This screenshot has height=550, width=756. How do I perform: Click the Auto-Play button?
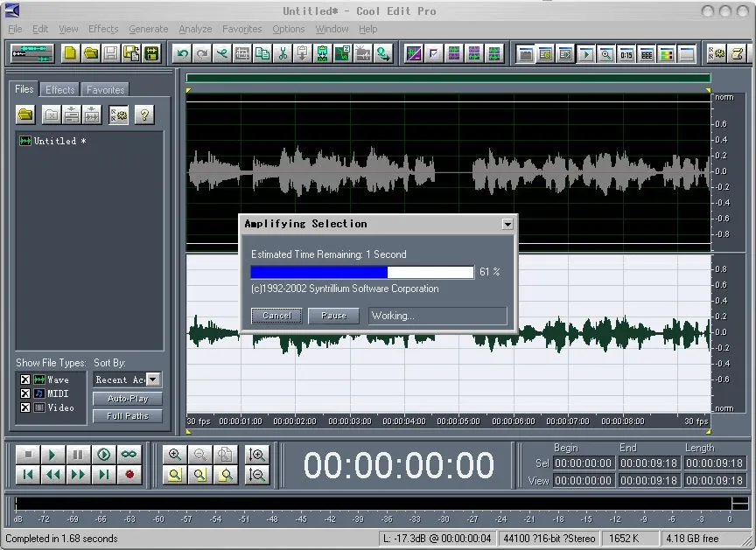coord(128,399)
